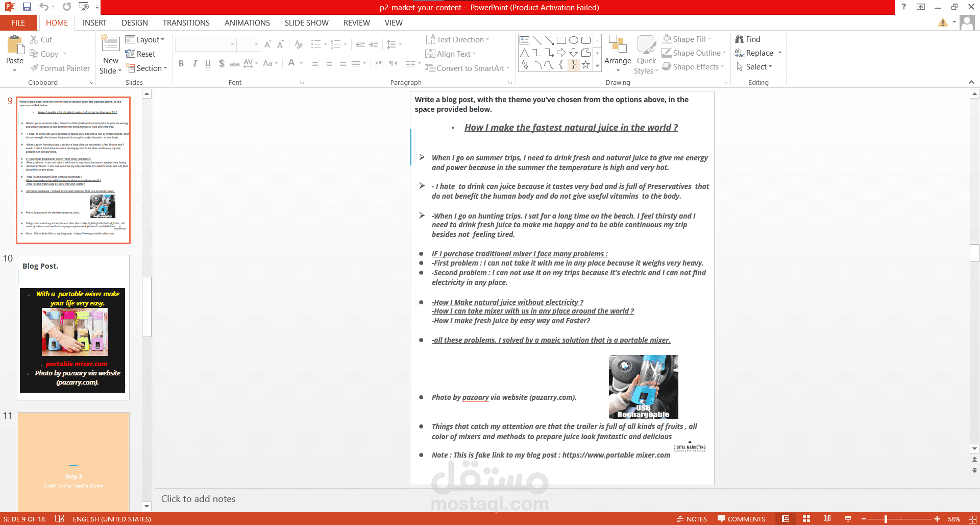Viewport: 980px width, 525px height.
Task: Align text left icon
Action: pyautogui.click(x=316, y=63)
